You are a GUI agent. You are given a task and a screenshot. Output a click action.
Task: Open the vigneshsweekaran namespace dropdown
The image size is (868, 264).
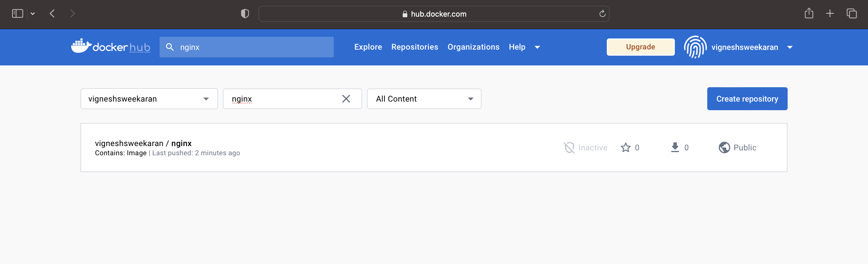pyautogui.click(x=149, y=99)
